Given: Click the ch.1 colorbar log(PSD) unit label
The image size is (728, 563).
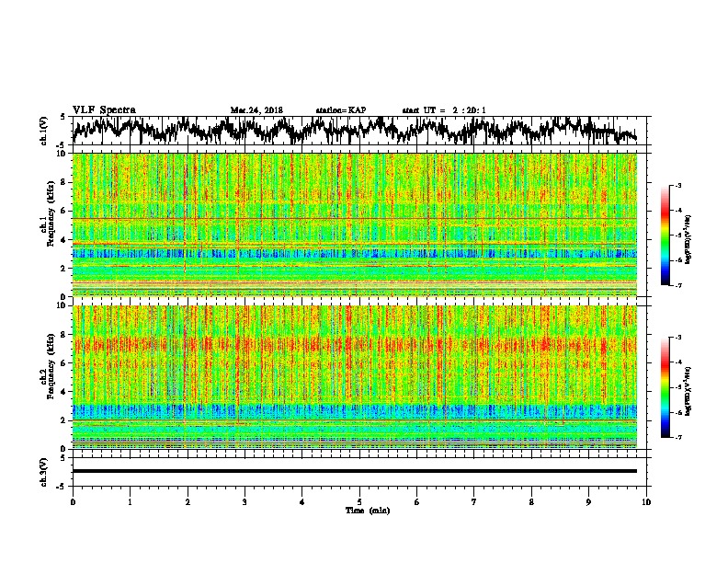Looking at the screenshot, I should (x=688, y=239).
